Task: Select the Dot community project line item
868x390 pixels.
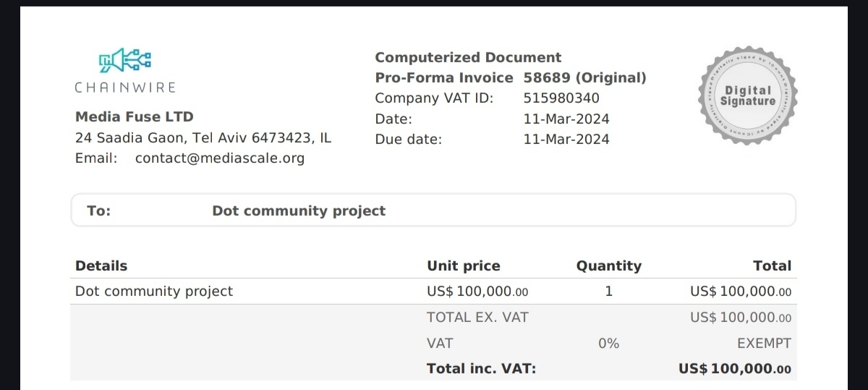Action: (154, 292)
